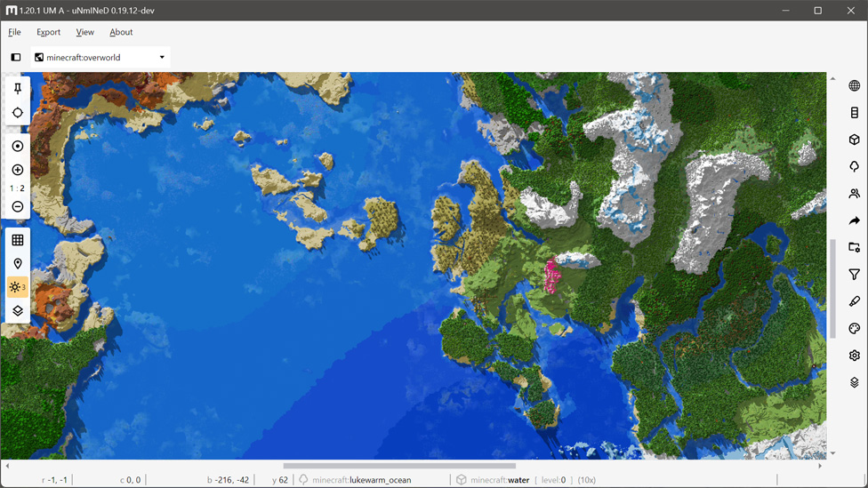The image size is (868, 488).
Task: Click the r -1, -1 region status
Action: tap(54, 480)
